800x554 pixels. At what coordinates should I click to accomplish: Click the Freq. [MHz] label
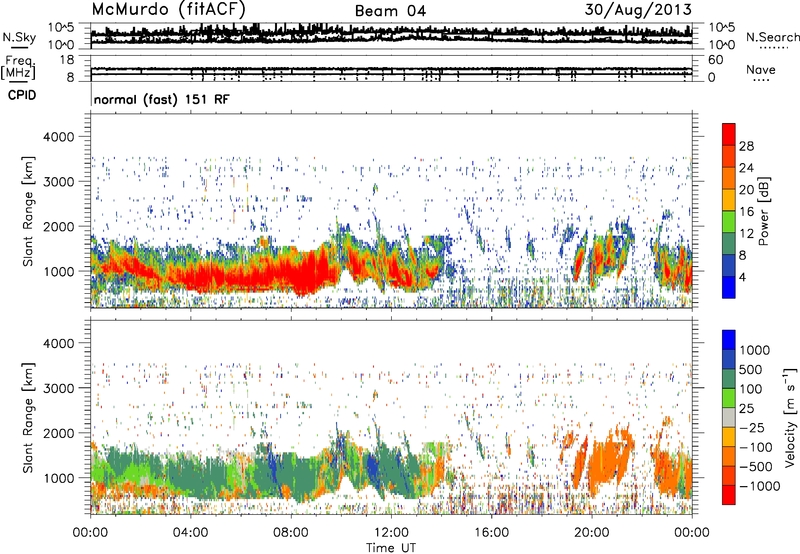coord(18,68)
